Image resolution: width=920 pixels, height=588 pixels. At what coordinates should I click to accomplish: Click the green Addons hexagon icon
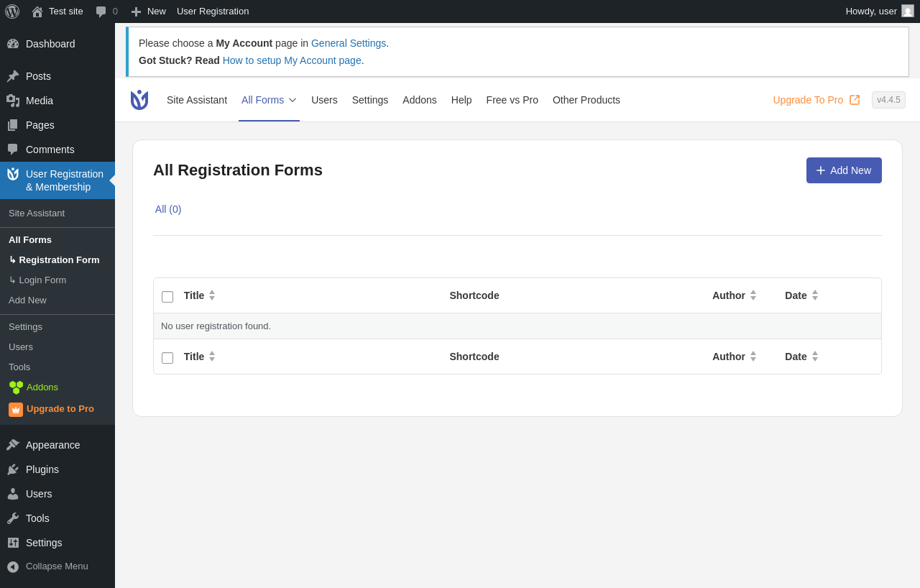pos(16,387)
